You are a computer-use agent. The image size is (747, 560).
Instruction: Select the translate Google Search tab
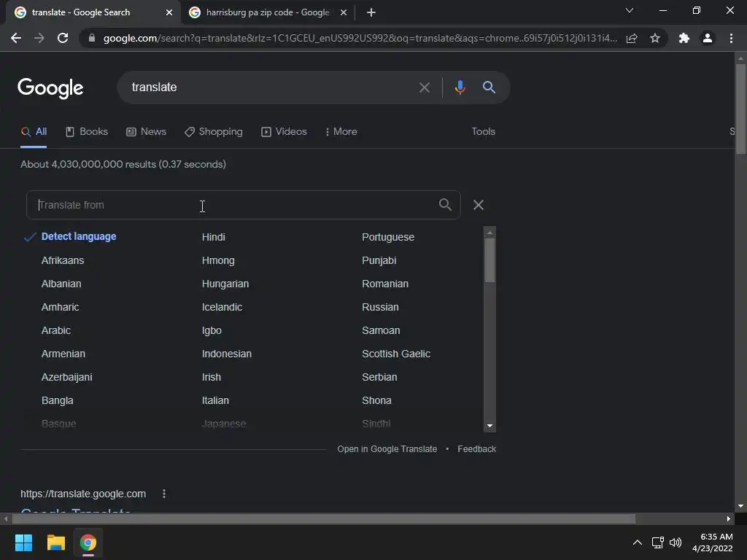pos(93,12)
